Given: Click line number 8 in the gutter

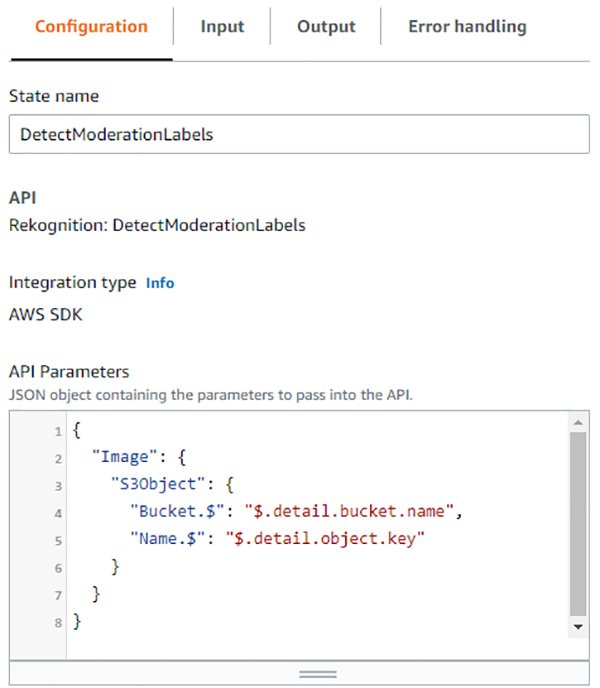Looking at the screenshot, I should pyautogui.click(x=59, y=623).
